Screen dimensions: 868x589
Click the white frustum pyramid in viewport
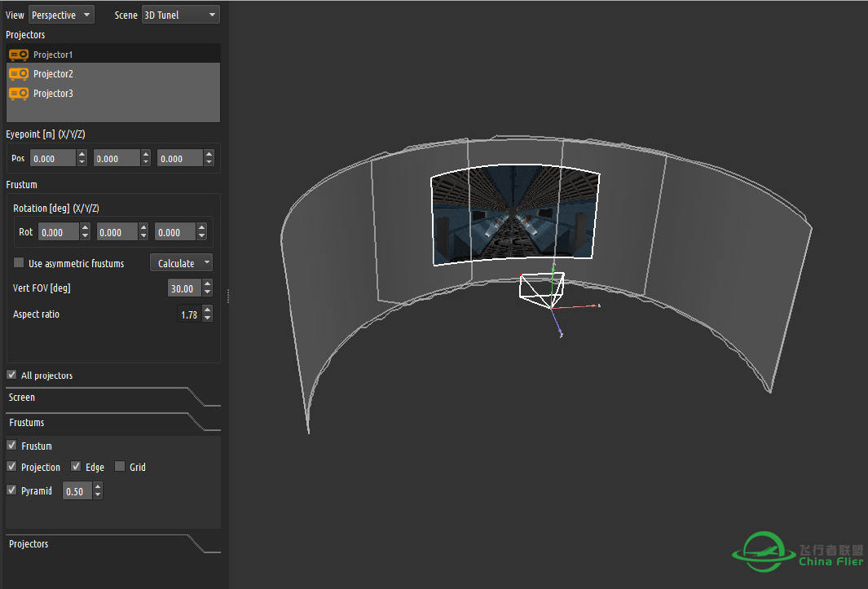click(541, 290)
